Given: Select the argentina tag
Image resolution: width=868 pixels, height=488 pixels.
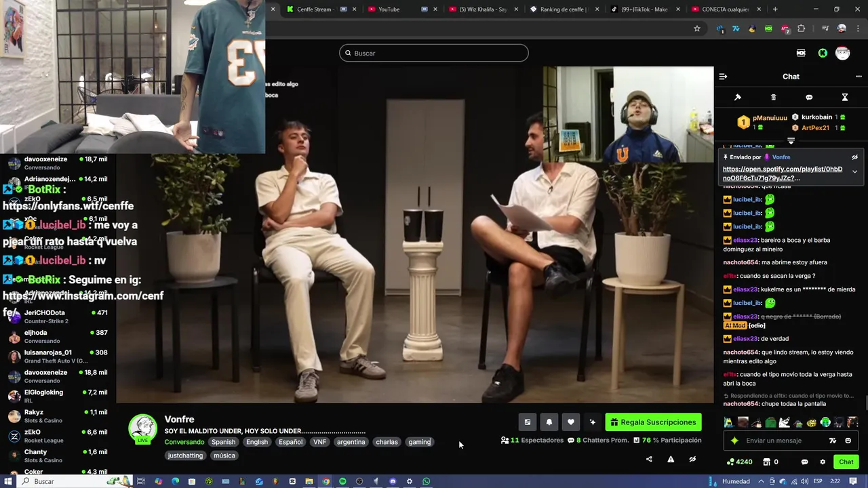Looking at the screenshot, I should coord(351,442).
